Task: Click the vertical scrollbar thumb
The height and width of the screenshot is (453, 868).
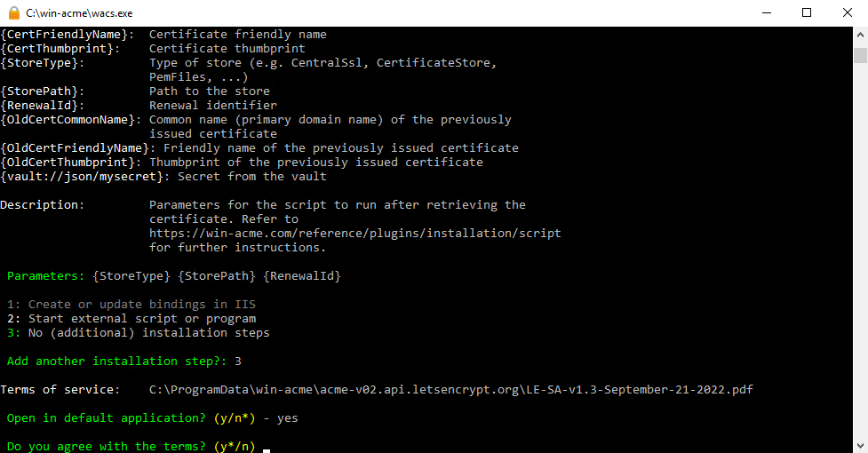Action: tap(860, 55)
